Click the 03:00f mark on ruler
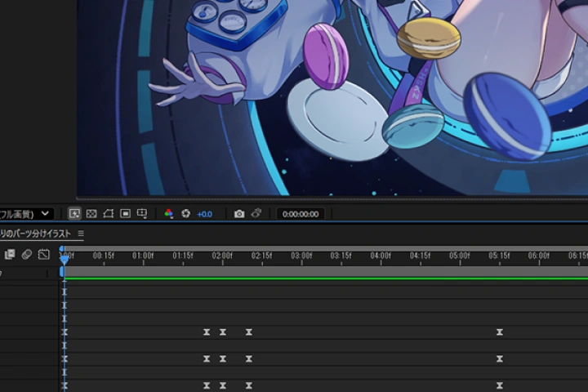Screen dimensions: 588x392 point(301,256)
